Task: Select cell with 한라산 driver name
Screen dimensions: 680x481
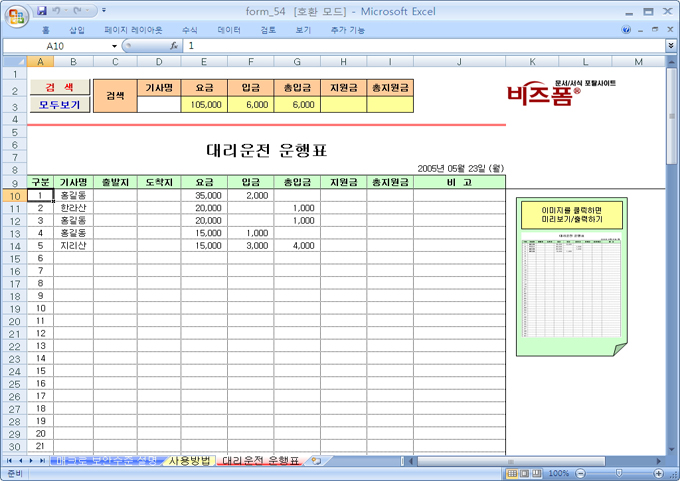Action: pyautogui.click(x=73, y=208)
